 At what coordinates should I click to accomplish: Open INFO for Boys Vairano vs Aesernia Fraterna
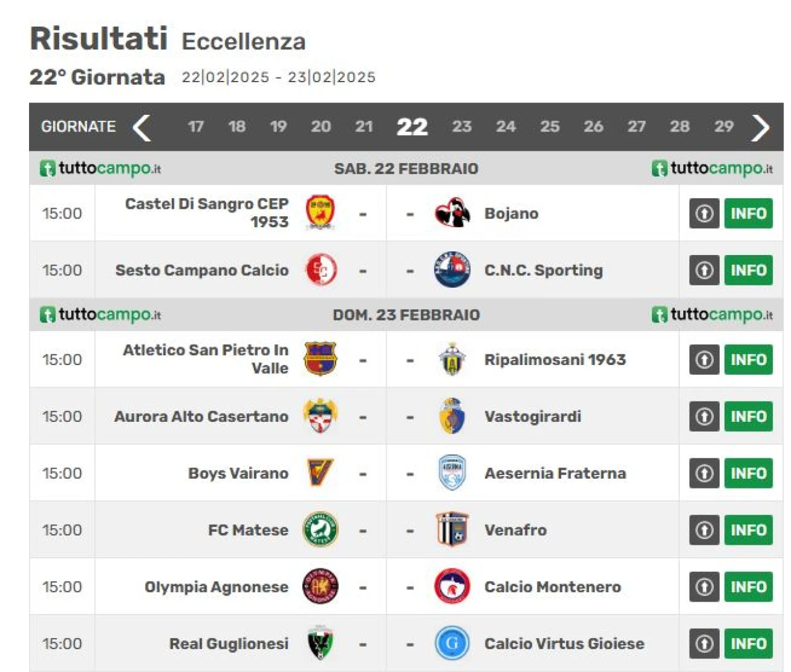pos(748,473)
